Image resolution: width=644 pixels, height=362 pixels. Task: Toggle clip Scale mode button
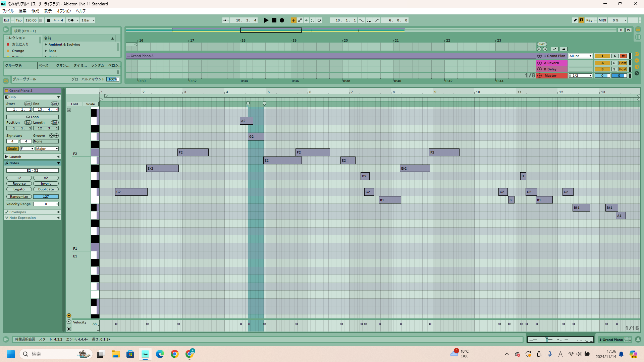pyautogui.click(x=12, y=149)
